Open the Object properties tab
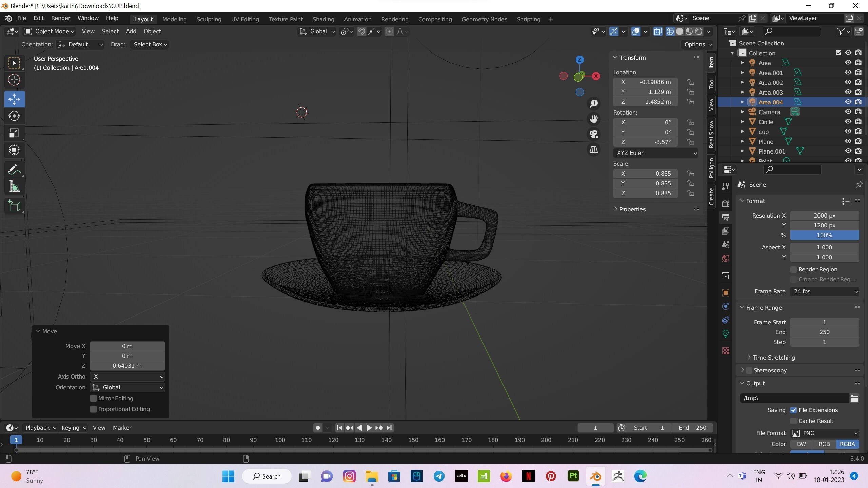Viewport: 868px width, 488px height. (726, 293)
